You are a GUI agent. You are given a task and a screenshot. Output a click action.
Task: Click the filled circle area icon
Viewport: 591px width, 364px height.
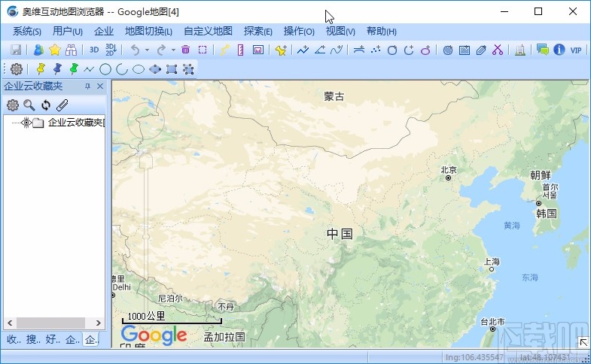[448, 50]
